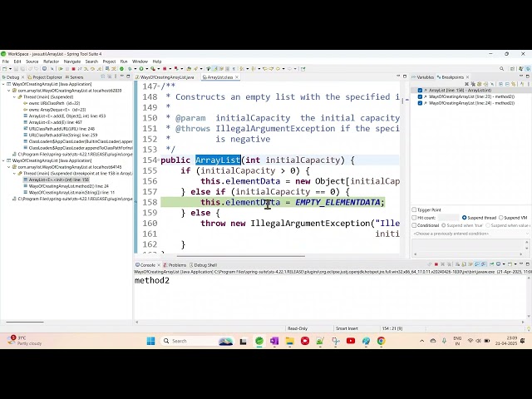Switch to the Project Explorer tab
532x399 pixels.
click(45, 77)
